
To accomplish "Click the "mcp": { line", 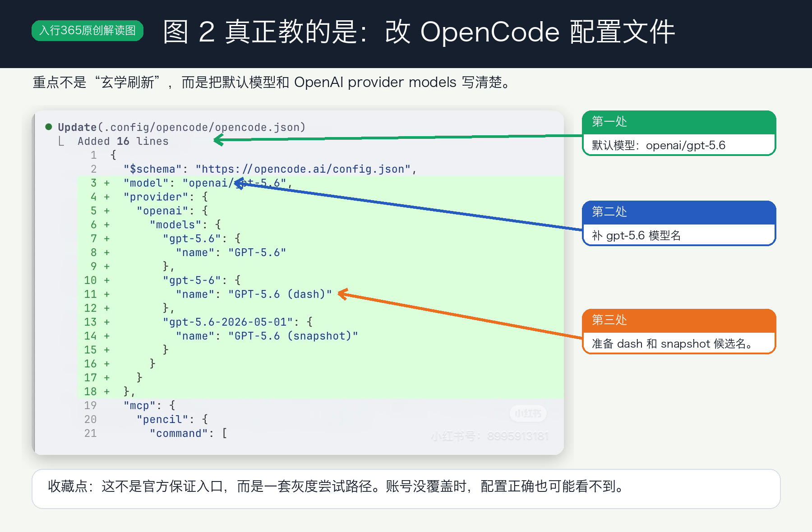I will pyautogui.click(x=149, y=406).
